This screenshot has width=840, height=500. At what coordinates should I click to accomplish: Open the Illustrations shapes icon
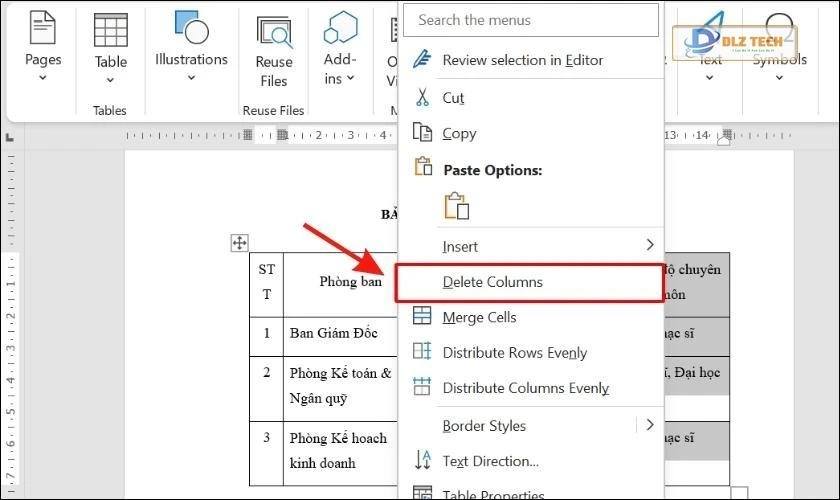190,26
